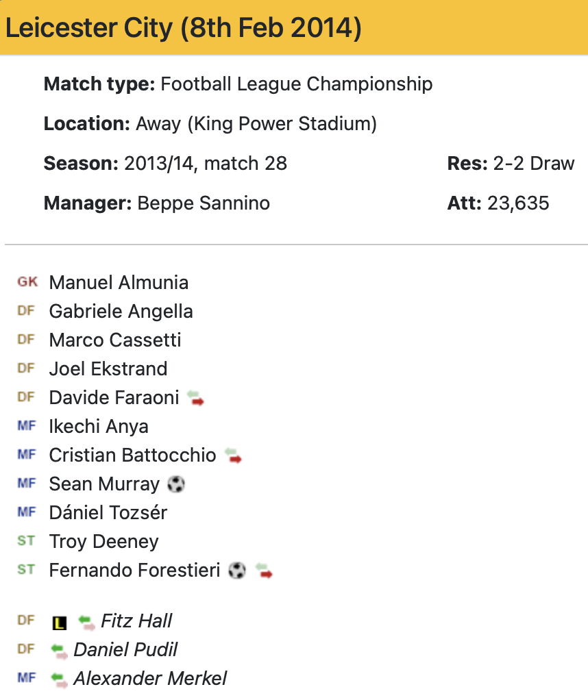Click the loan L badge beside Fitz Hall
Screen dimensions: 588x700
60,623
